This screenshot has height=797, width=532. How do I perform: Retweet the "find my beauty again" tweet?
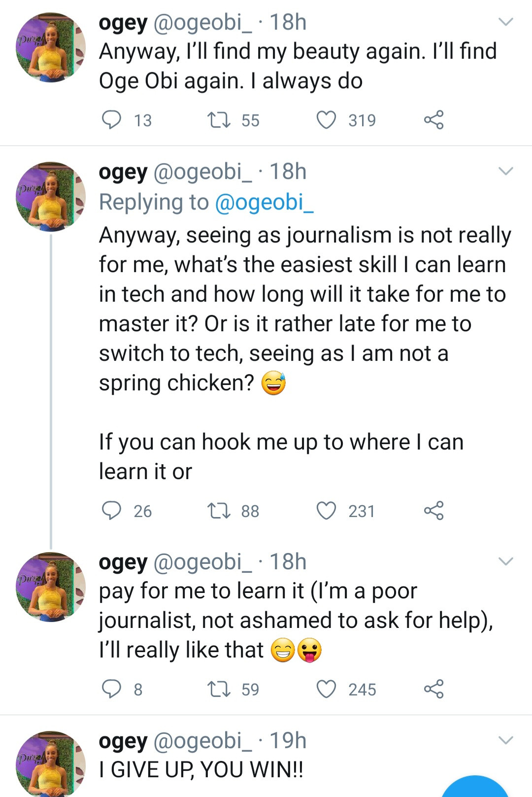point(218,120)
